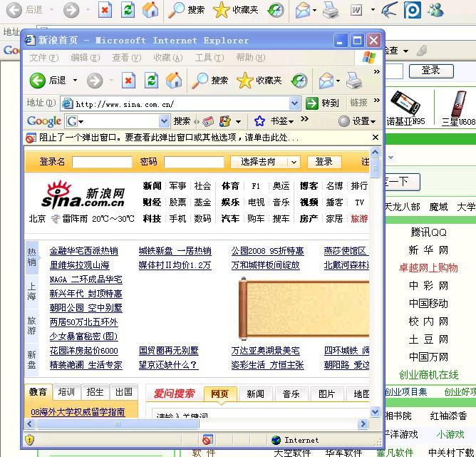Refresh the Sina page with green arrows icon
This screenshot has width=476, height=457.
point(151,81)
